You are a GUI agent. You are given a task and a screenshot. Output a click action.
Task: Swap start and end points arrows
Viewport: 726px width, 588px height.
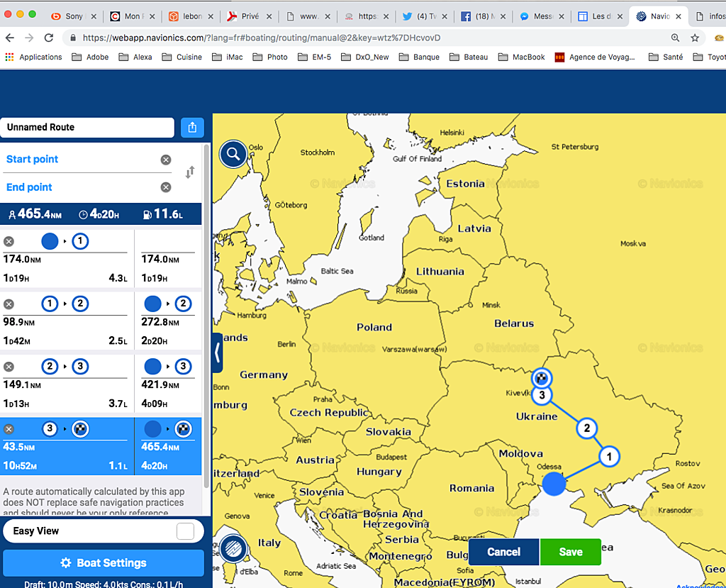pyautogui.click(x=190, y=172)
